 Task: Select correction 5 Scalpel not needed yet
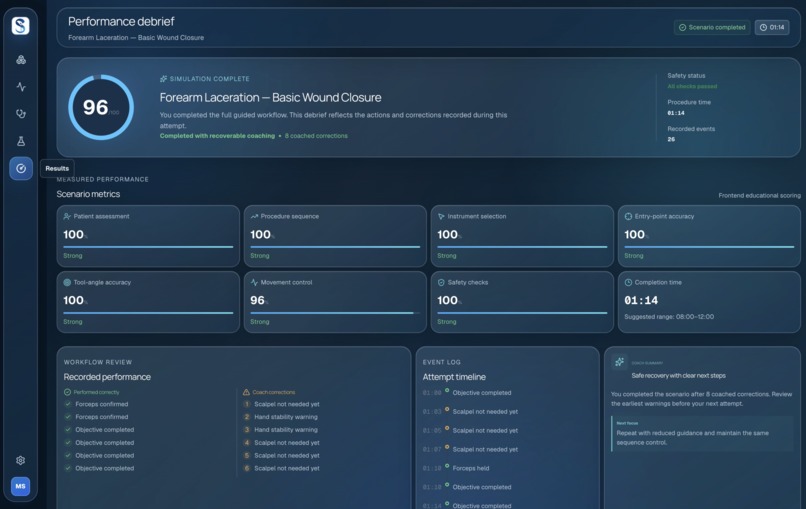pos(281,456)
